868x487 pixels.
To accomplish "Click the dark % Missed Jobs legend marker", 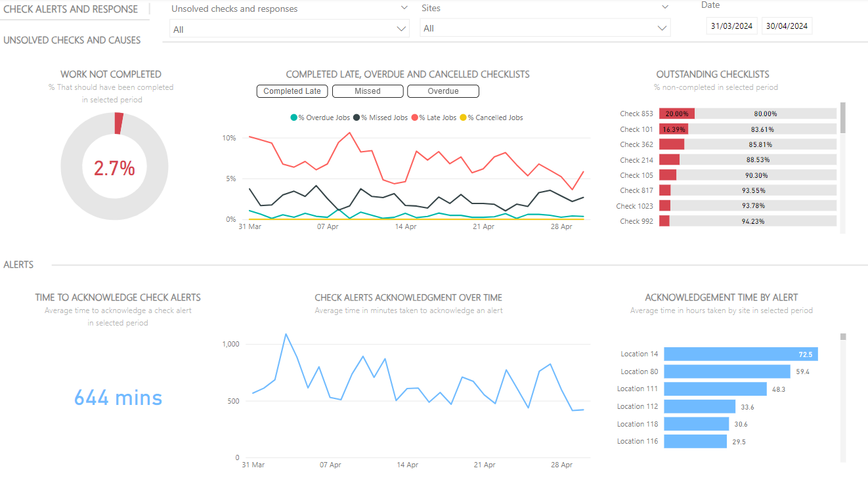I will (357, 118).
